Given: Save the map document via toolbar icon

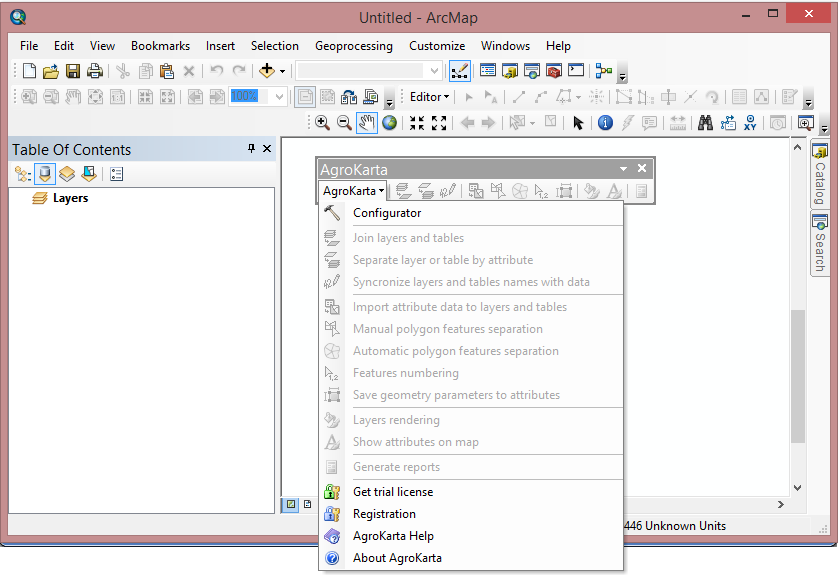Looking at the screenshot, I should [72, 70].
